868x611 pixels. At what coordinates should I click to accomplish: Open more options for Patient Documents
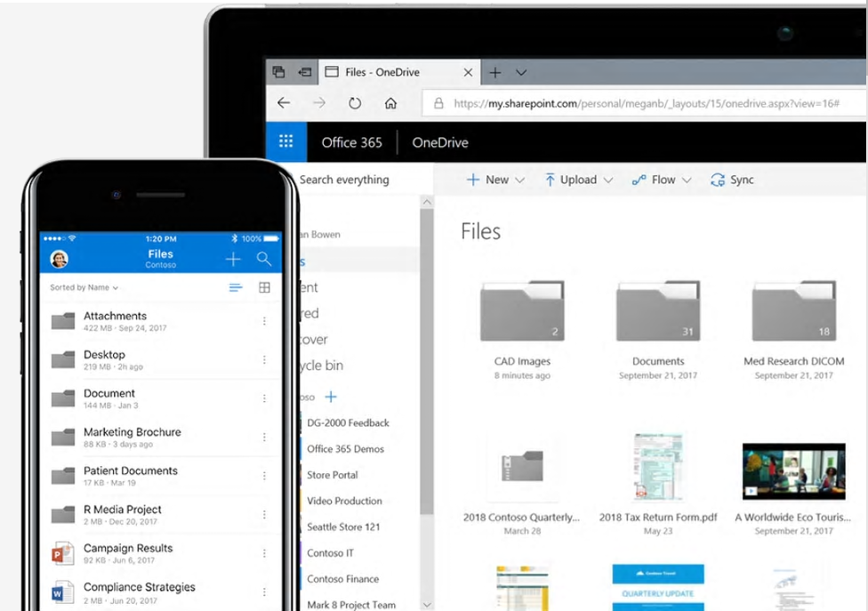[265, 476]
